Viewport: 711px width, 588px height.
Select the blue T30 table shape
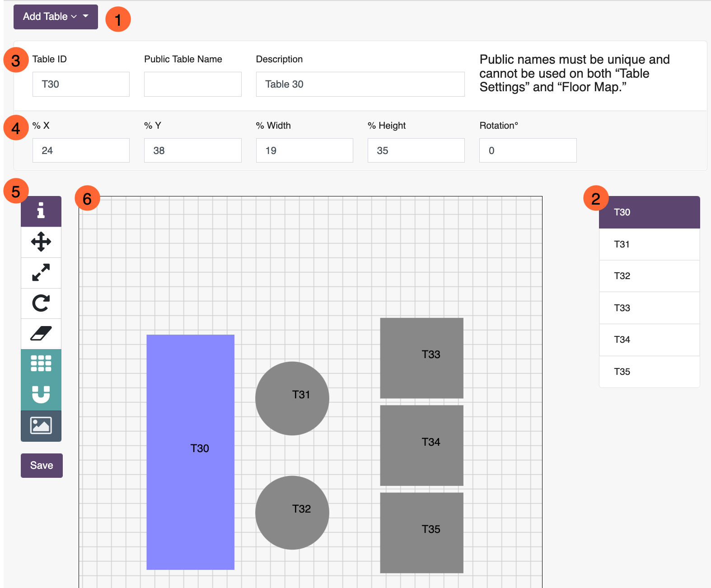tap(190, 452)
